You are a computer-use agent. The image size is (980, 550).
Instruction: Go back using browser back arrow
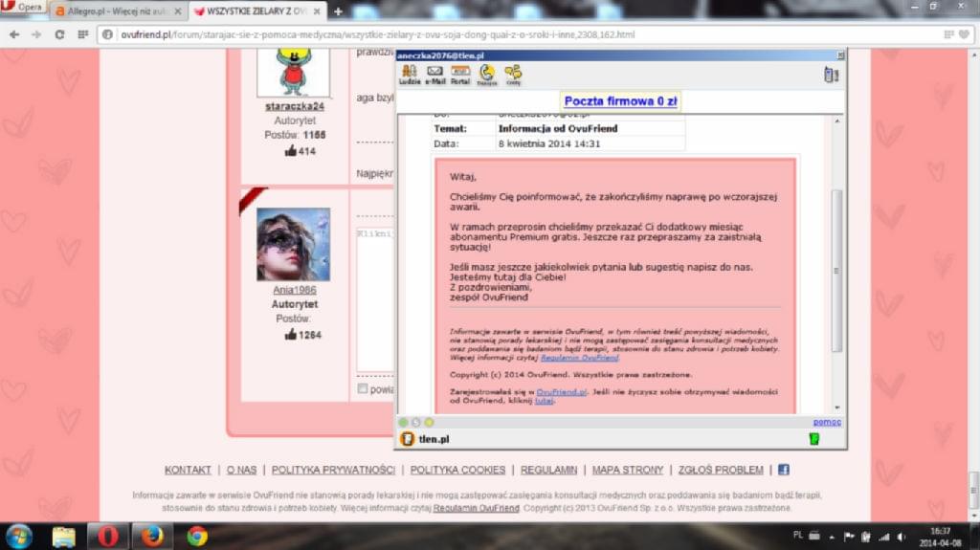[x=14, y=34]
